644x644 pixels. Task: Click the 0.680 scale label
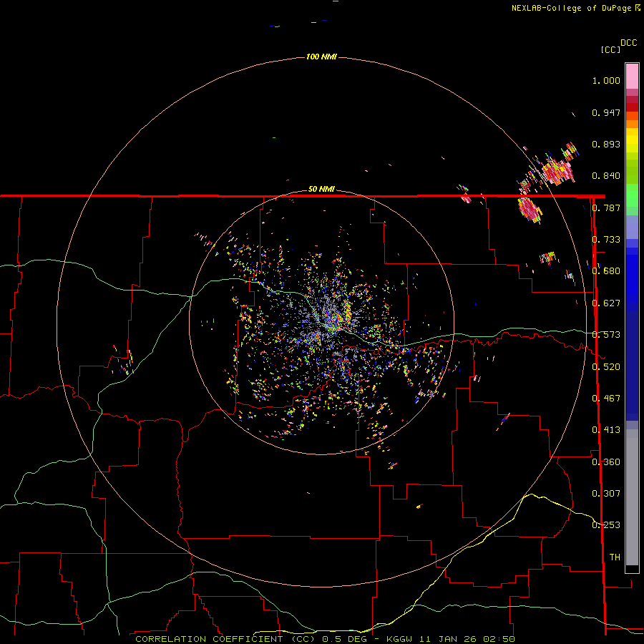pos(606,271)
